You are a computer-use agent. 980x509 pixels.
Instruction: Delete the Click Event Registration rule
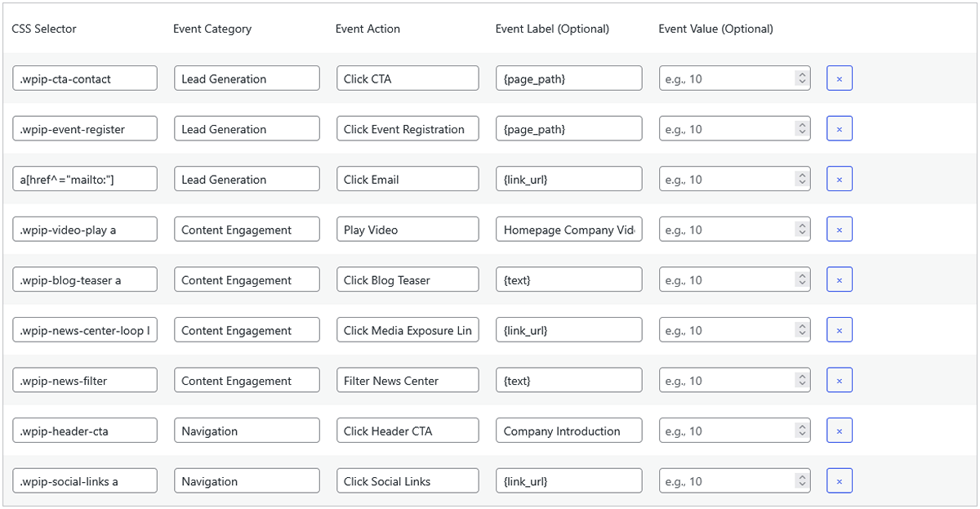839,128
